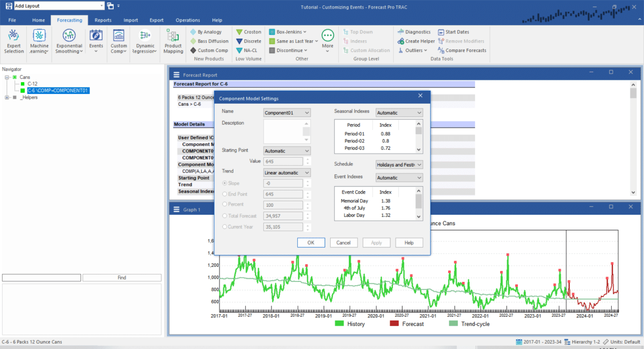This screenshot has height=349, width=644.
Task: Select the Slope radio button
Action: point(225,184)
